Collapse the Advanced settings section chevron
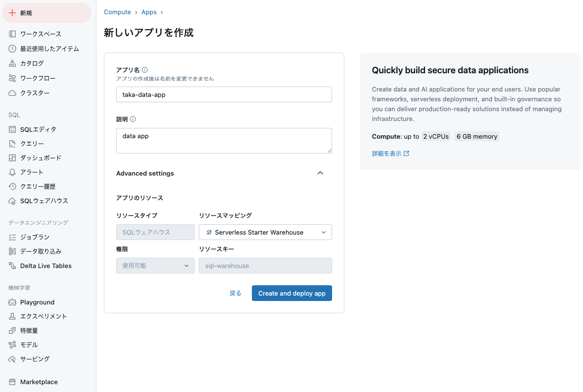583x392 pixels. click(x=320, y=173)
